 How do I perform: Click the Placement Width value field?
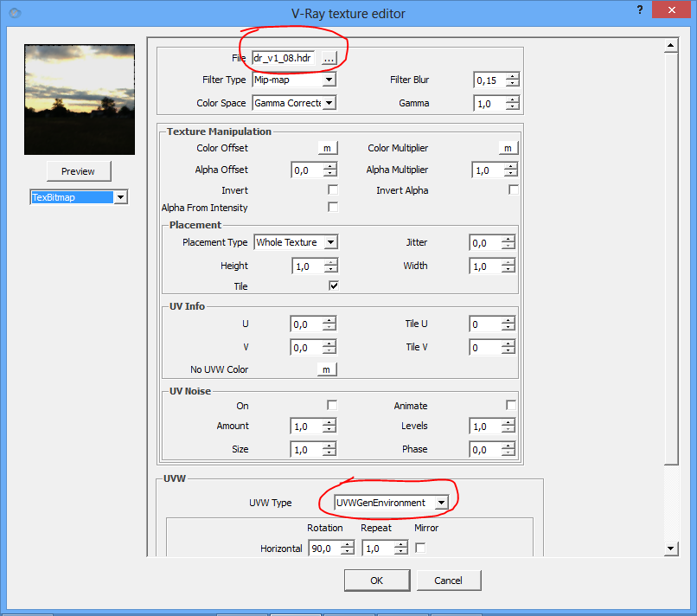pyautogui.click(x=485, y=266)
